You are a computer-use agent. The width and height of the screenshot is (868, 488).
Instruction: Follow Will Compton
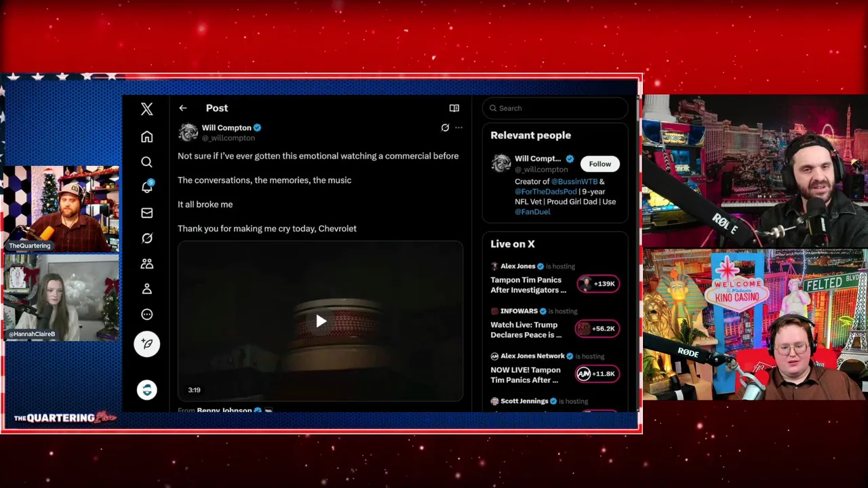(599, 163)
